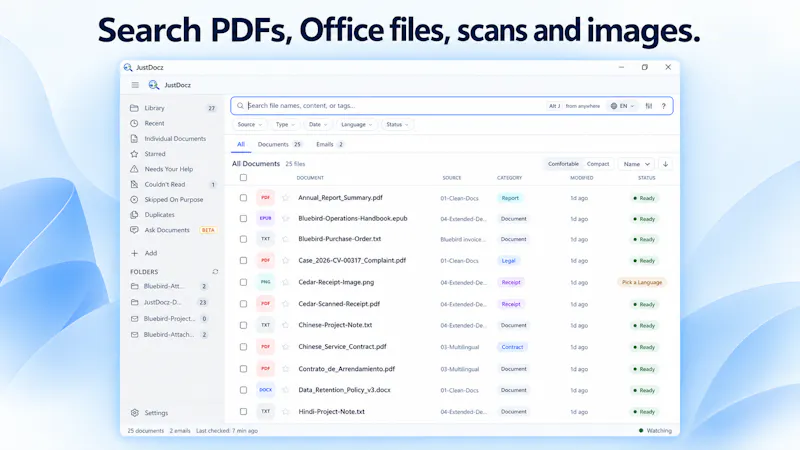Open the Date filter dropdown

(x=317, y=124)
